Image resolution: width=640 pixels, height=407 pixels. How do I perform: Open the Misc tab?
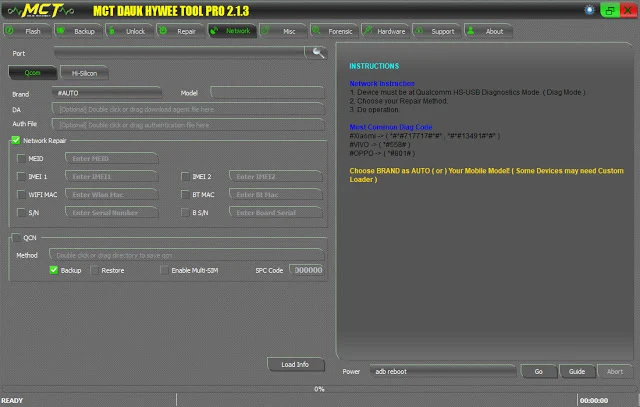pos(283,31)
